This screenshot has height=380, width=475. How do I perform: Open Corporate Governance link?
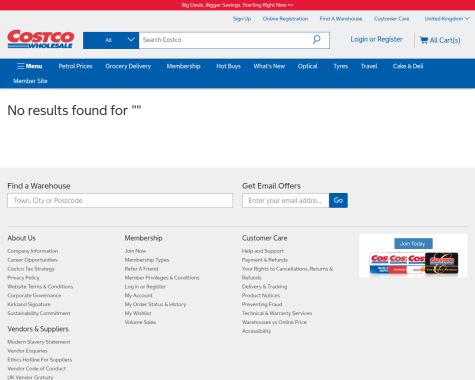(x=34, y=295)
